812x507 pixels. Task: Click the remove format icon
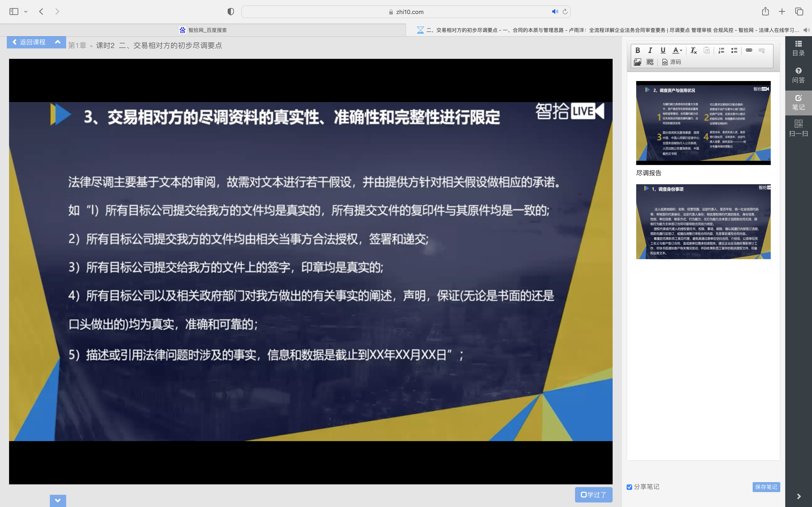coord(693,51)
